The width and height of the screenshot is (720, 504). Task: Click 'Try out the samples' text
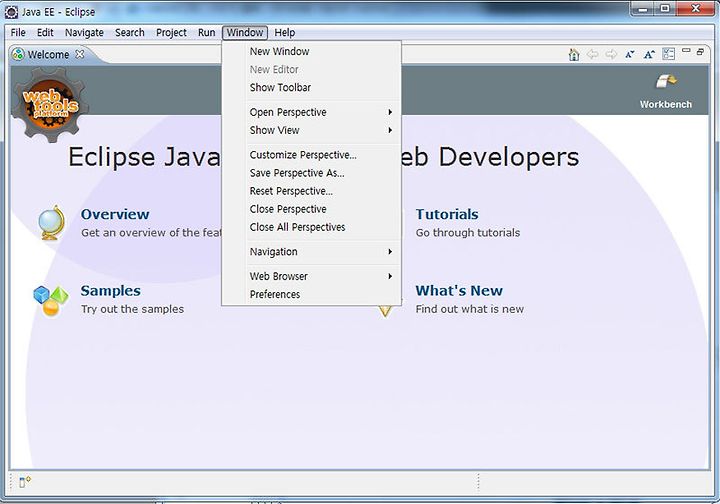pos(133,309)
